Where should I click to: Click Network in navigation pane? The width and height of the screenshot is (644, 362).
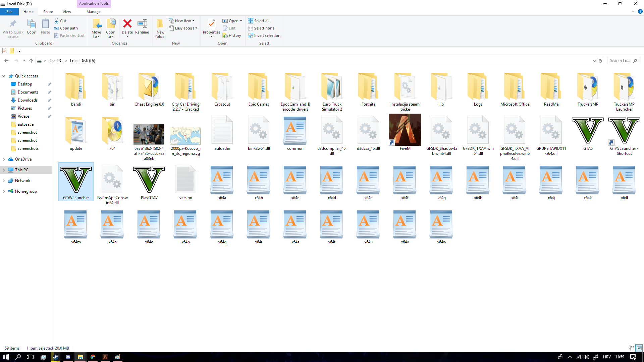coord(22,181)
